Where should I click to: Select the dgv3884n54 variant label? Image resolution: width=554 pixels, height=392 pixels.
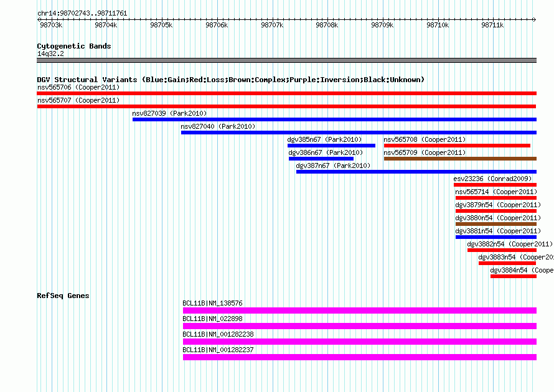[x=522, y=270]
